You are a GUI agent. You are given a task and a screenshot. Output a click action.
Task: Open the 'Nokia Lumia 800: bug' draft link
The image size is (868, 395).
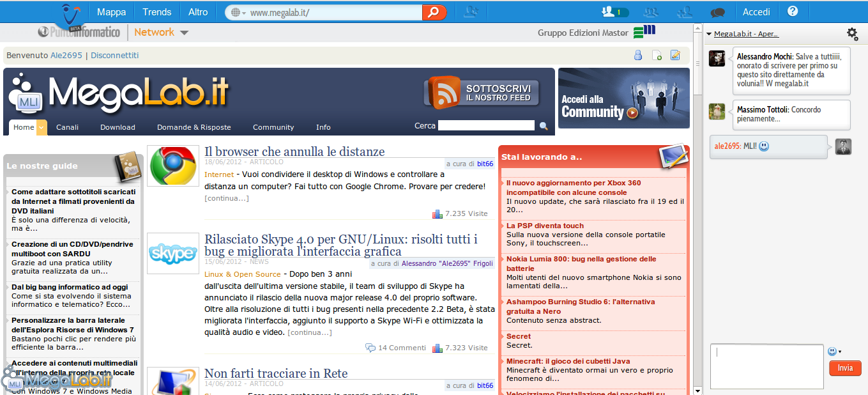(581, 263)
